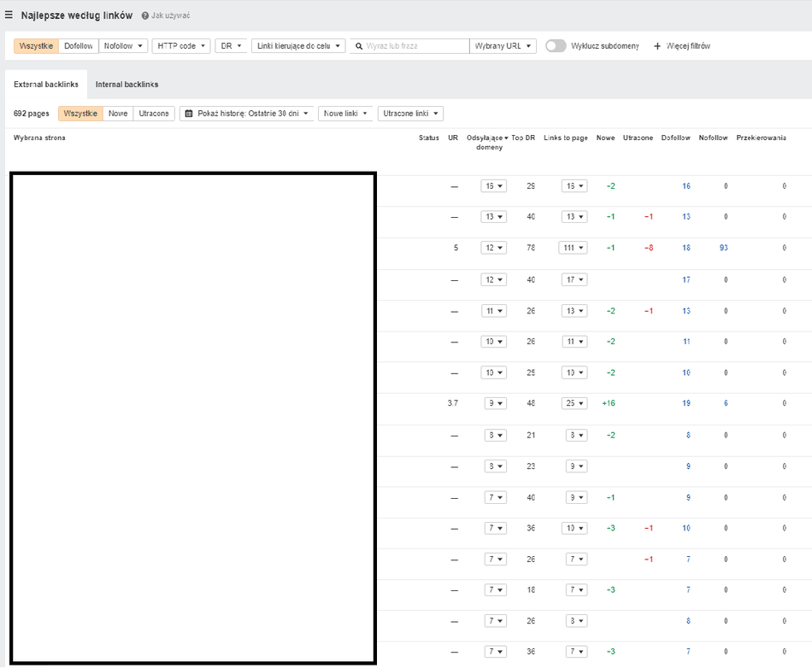812x668 pixels.
Task: Expand the DR filter dropdown
Action: pyautogui.click(x=231, y=46)
